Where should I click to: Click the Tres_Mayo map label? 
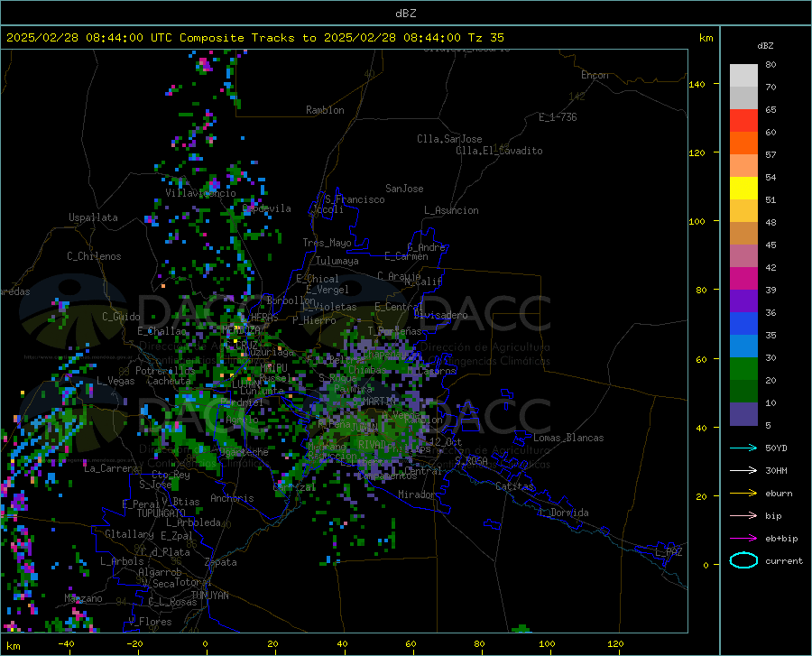click(x=327, y=243)
